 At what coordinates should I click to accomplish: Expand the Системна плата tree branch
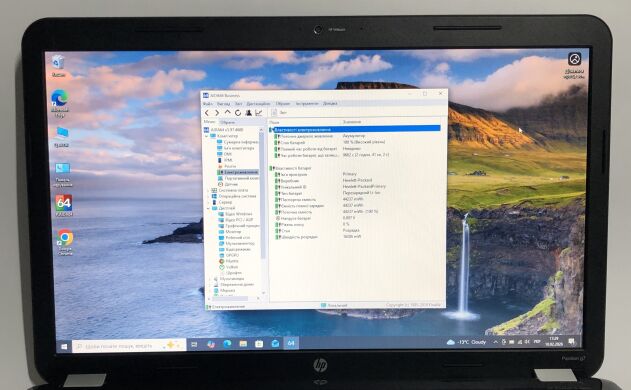[x=208, y=190]
